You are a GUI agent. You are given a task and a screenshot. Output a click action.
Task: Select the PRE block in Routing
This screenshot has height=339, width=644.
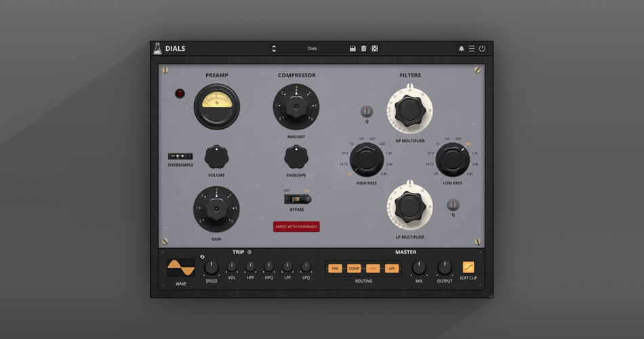(x=335, y=268)
